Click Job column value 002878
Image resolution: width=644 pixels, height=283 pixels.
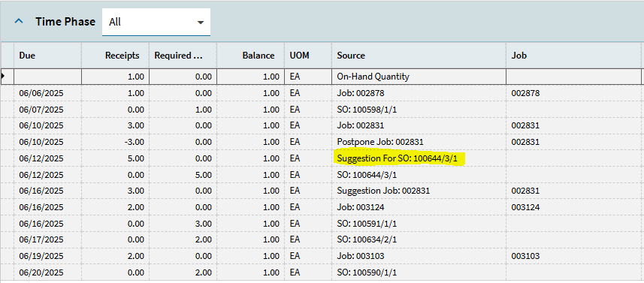click(x=525, y=93)
